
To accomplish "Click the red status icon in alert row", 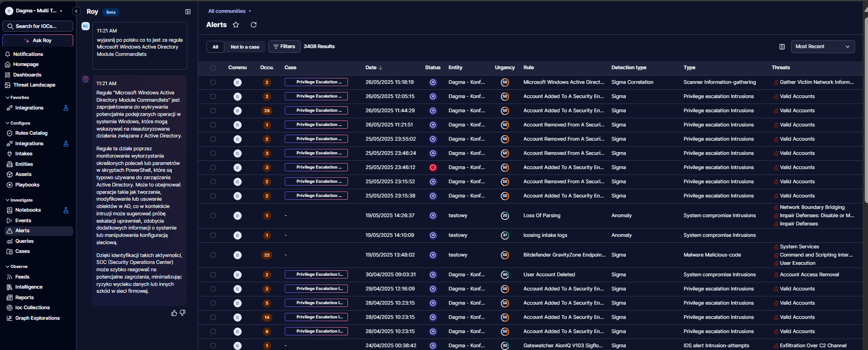I will pyautogui.click(x=433, y=168).
